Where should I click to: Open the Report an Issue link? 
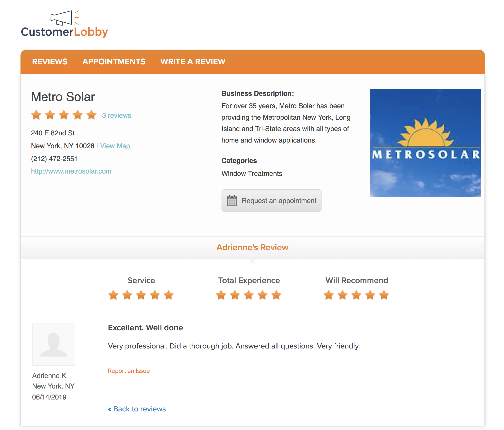129,371
